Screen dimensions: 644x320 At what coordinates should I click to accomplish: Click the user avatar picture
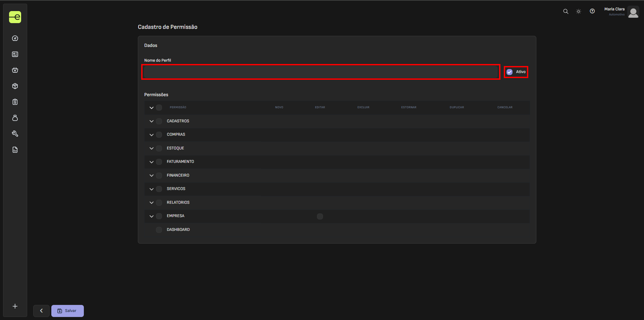point(633,12)
